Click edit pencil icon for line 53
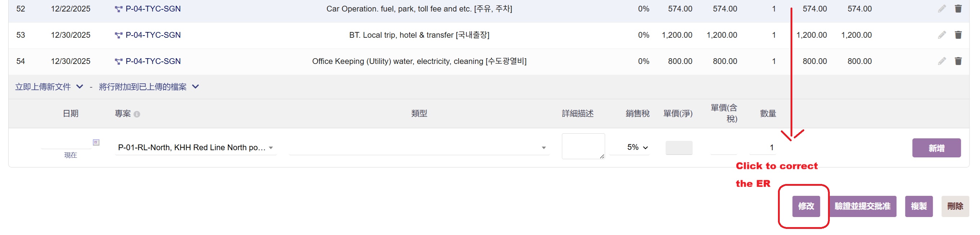The width and height of the screenshot is (980, 235). [x=941, y=35]
